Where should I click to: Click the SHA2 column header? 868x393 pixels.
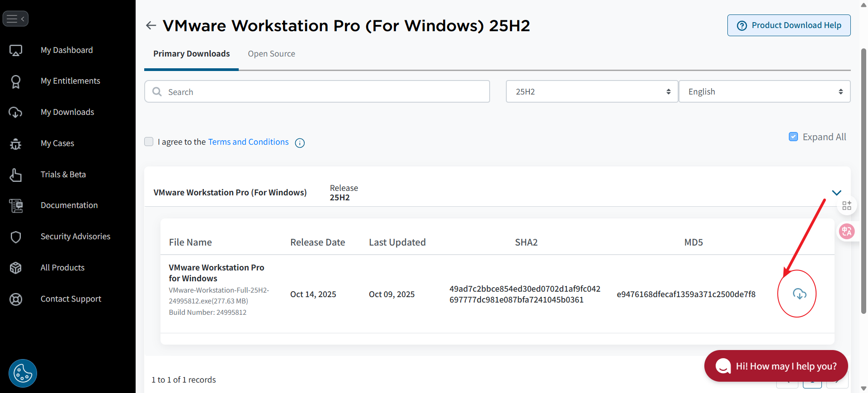point(526,242)
